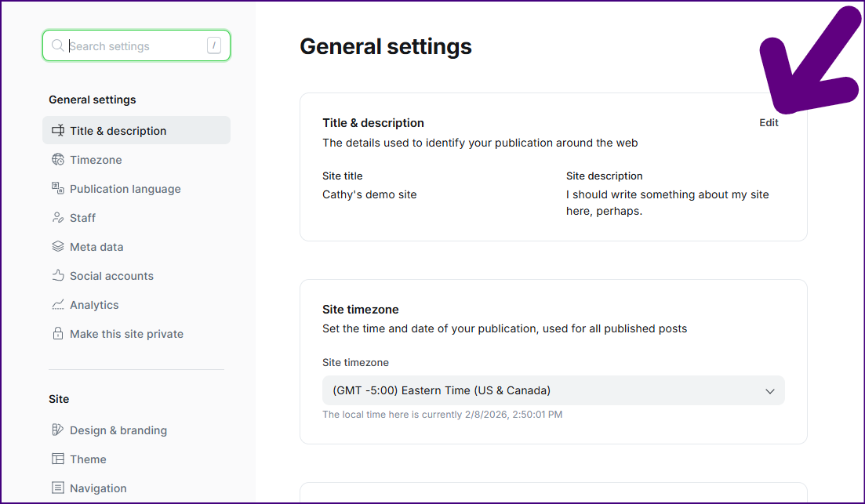Click the Design & branding palette icon
This screenshot has height=504, width=865.
coord(58,430)
